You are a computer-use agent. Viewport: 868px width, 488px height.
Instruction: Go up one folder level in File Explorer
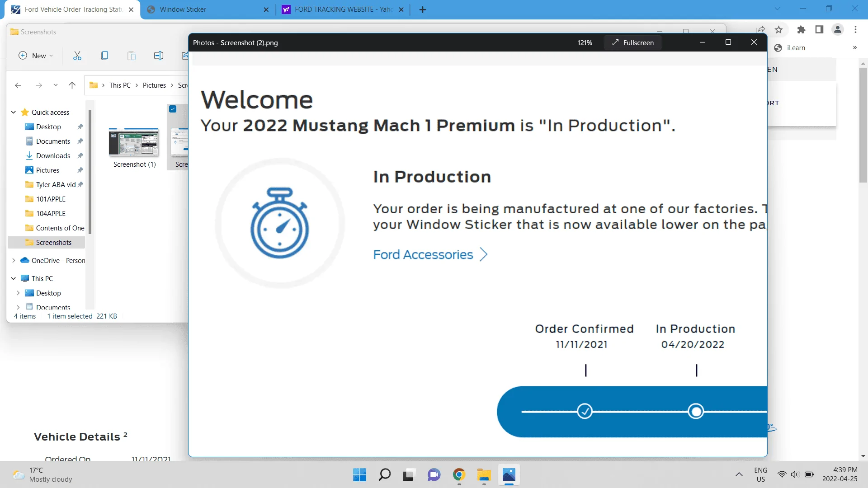click(x=72, y=85)
